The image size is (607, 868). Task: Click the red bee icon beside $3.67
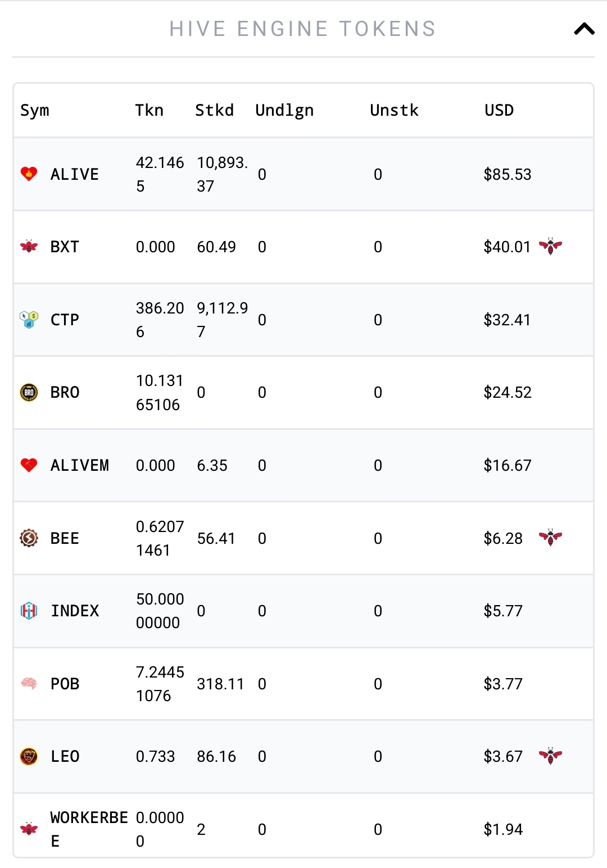tap(550, 756)
